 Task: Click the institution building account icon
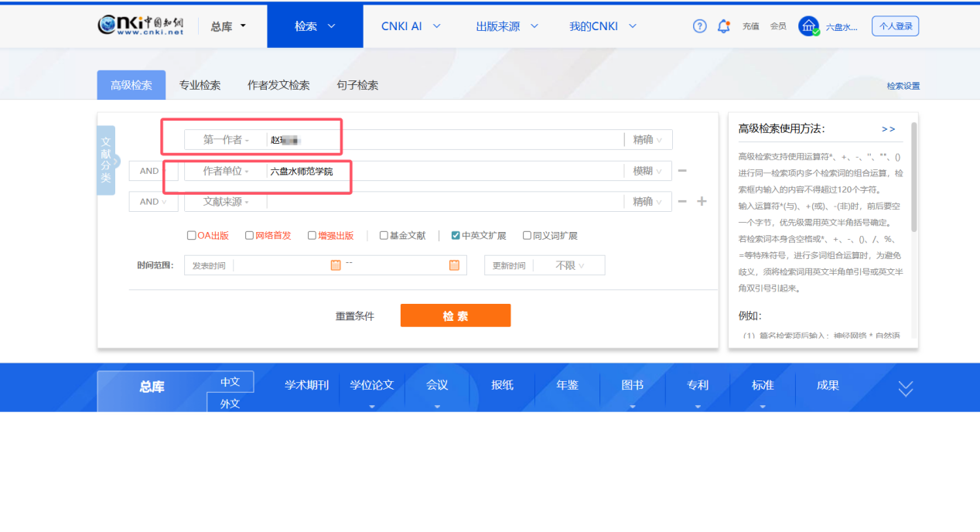808,26
